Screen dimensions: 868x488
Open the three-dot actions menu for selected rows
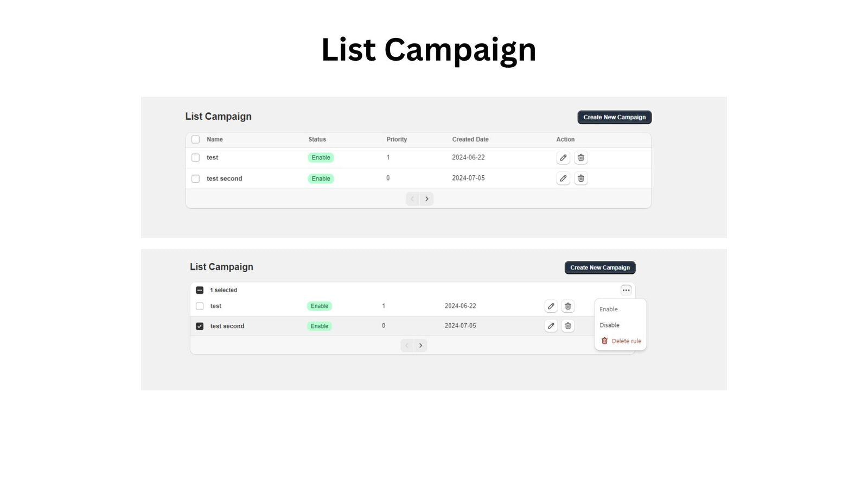coord(626,290)
